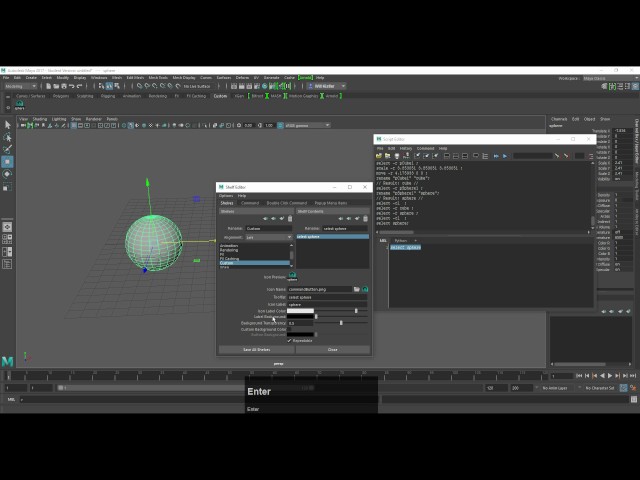Click the sphere shelf button on Custom shelf
640x480 pixels.
19,105
